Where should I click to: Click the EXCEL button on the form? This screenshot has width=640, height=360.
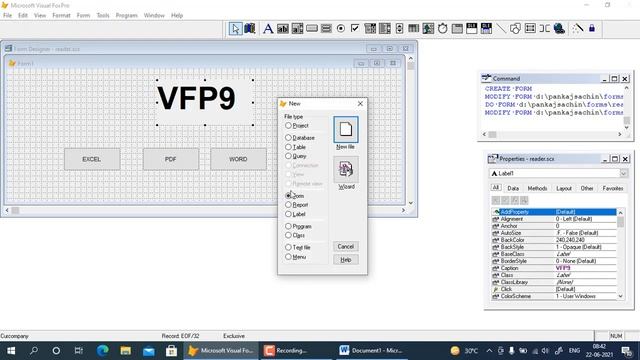(x=92, y=159)
